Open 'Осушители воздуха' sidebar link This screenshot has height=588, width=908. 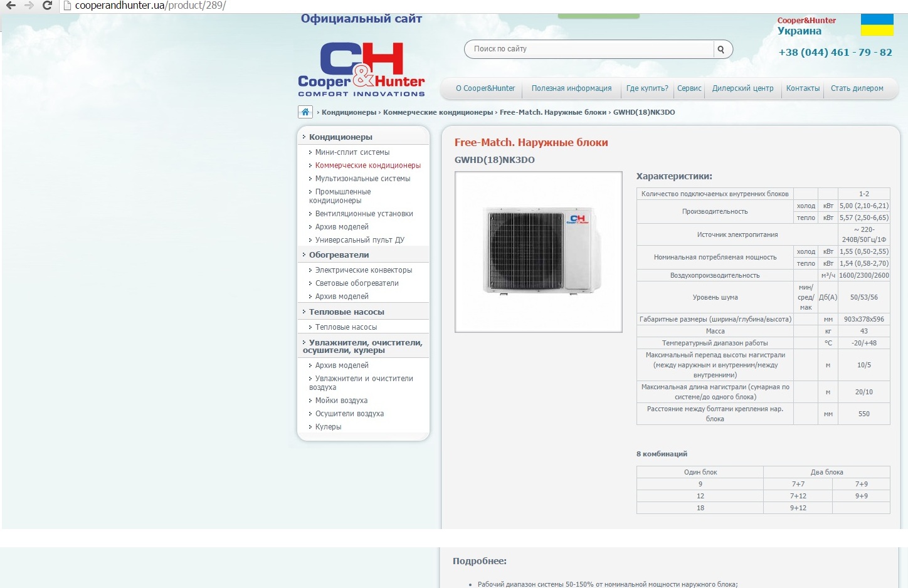(349, 414)
